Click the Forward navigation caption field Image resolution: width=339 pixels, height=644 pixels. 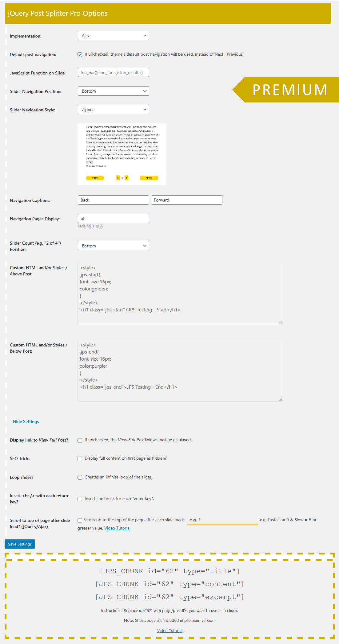pos(186,200)
